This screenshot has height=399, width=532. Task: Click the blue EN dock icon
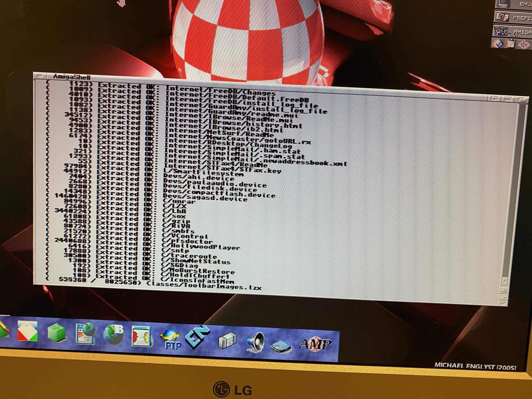[x=198, y=336]
